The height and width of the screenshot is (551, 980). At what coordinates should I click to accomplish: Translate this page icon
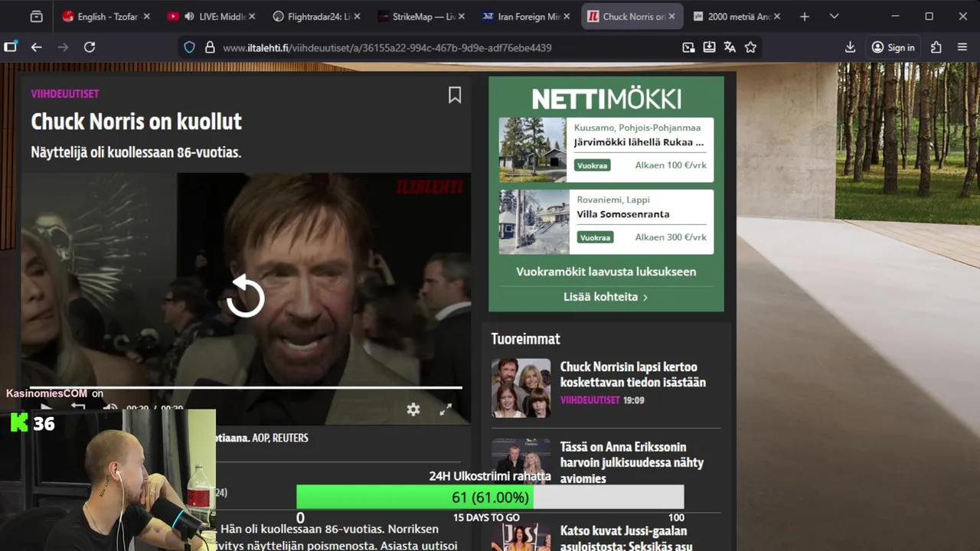730,47
